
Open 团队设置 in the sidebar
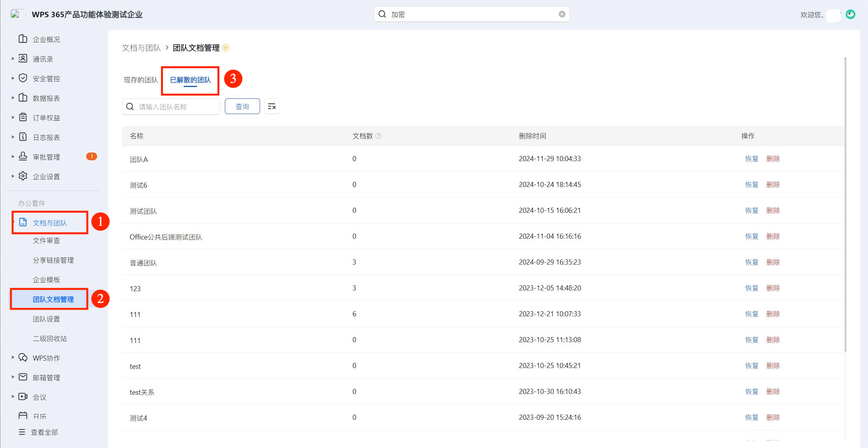pos(47,319)
